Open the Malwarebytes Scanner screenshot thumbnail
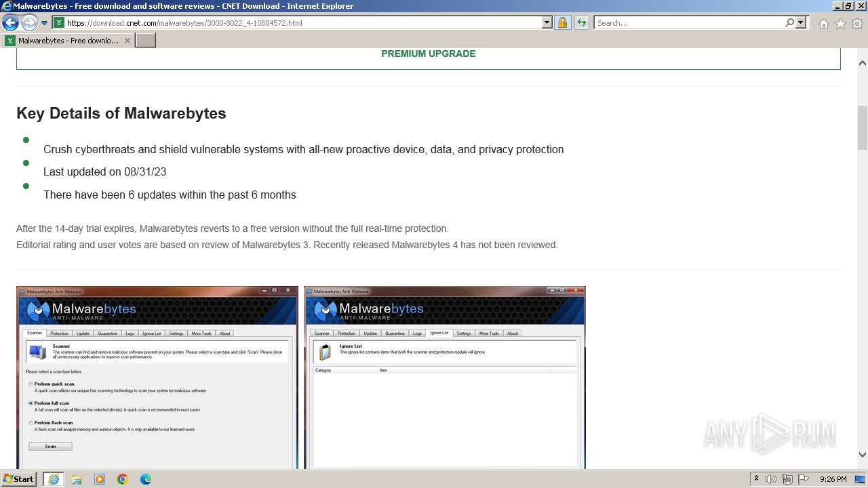868x488 pixels. click(157, 378)
